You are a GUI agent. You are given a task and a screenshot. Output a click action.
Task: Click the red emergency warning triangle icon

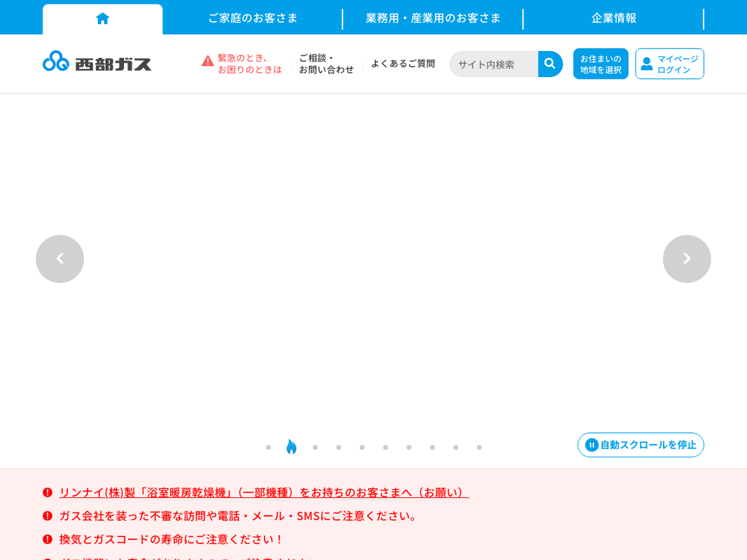(x=208, y=61)
